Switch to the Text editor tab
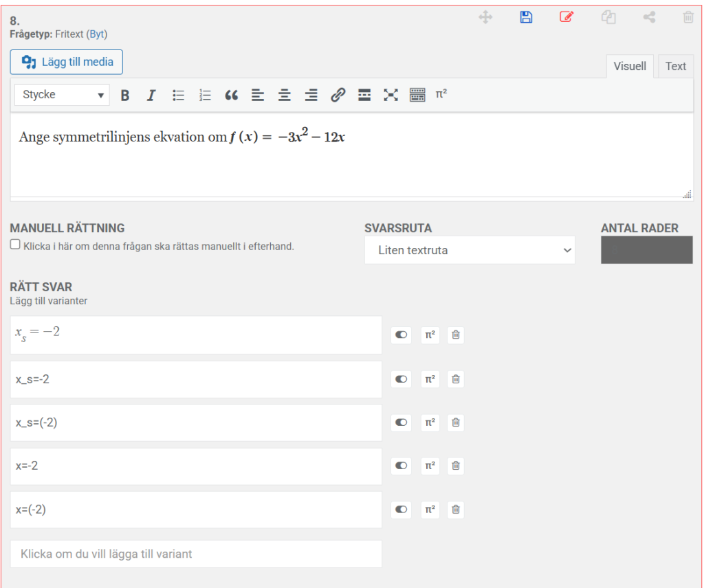Viewport: 704px width, 588px height. coord(675,66)
